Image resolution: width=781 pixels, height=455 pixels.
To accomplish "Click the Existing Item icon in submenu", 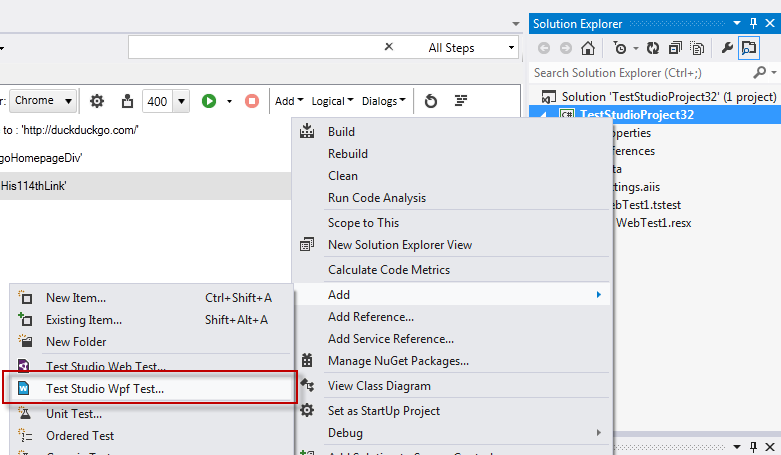I will click(25, 319).
